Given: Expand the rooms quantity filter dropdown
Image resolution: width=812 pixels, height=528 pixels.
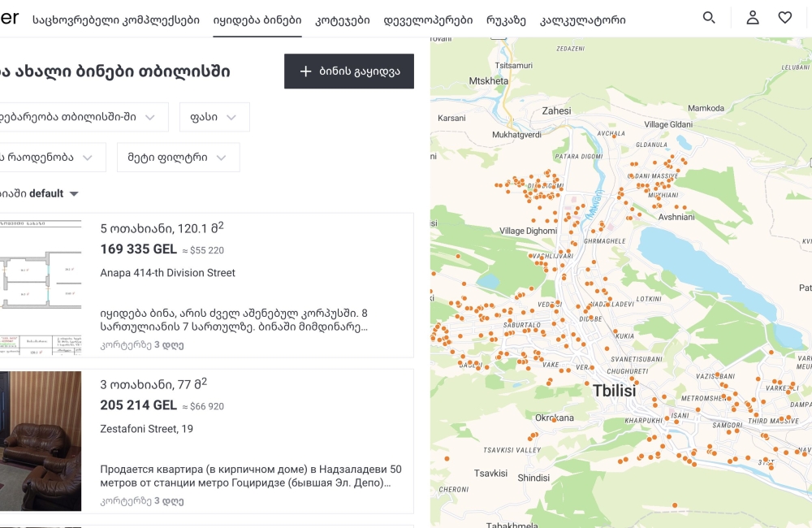Looking at the screenshot, I should click(x=49, y=158).
